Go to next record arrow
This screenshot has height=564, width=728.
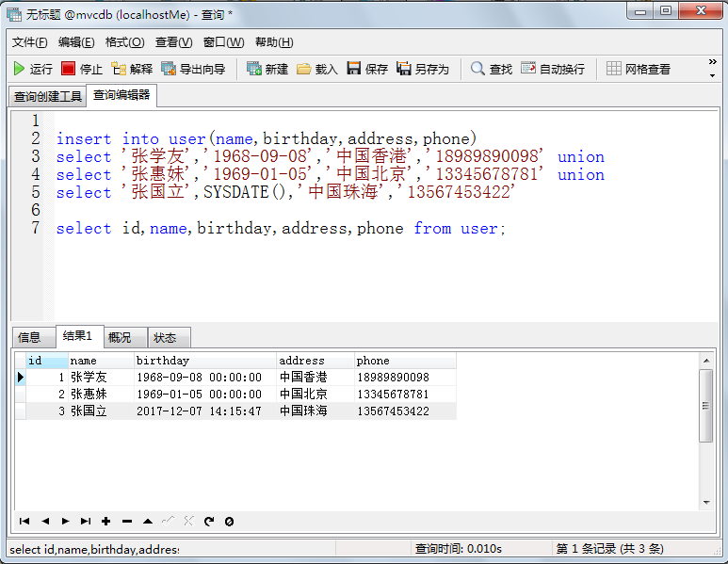pyautogui.click(x=66, y=522)
